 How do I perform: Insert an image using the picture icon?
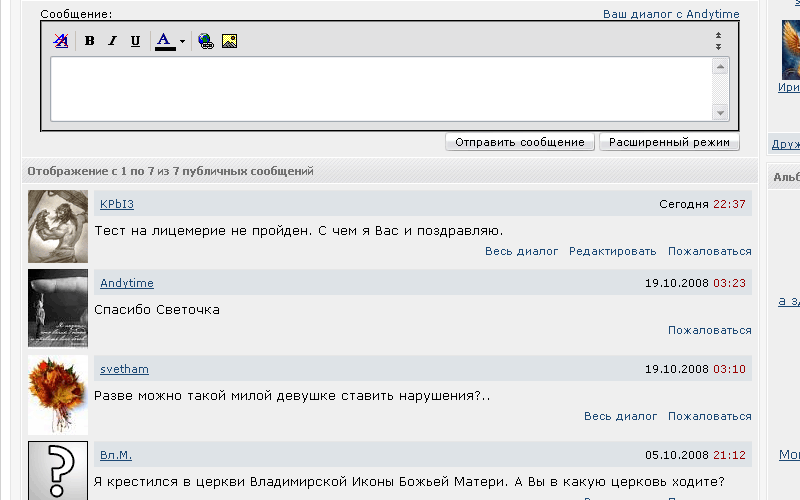point(229,41)
